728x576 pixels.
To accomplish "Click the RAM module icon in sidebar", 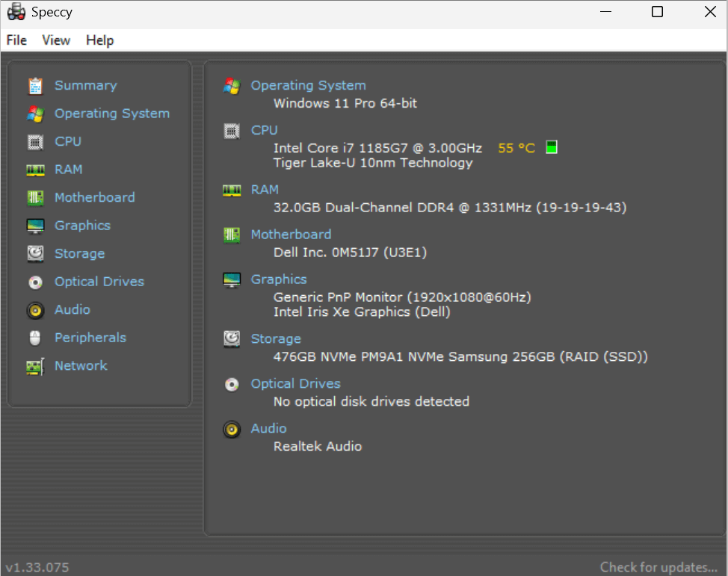I will [x=35, y=170].
